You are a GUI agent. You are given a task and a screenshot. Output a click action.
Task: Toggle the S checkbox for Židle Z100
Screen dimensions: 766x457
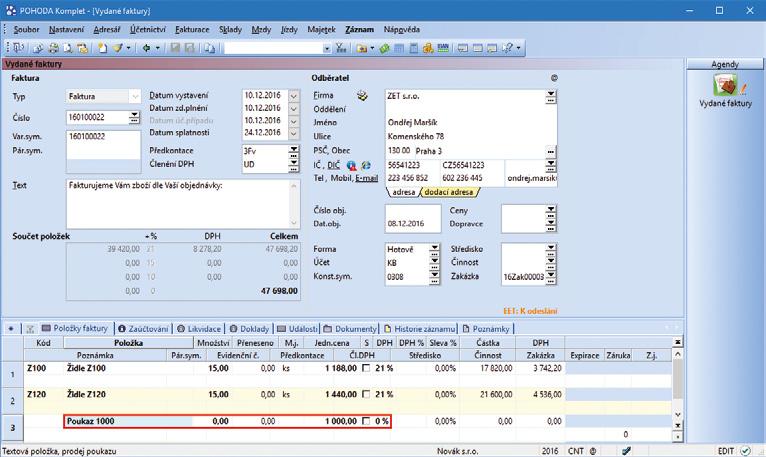click(x=366, y=369)
